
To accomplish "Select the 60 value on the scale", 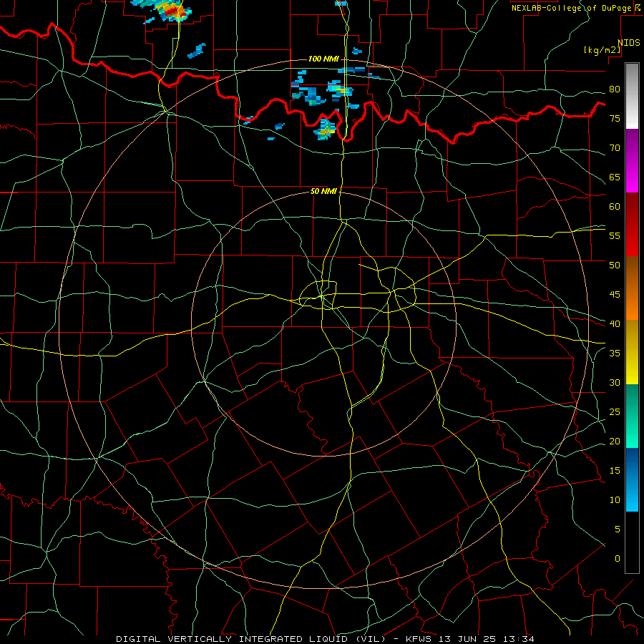I will point(615,207).
